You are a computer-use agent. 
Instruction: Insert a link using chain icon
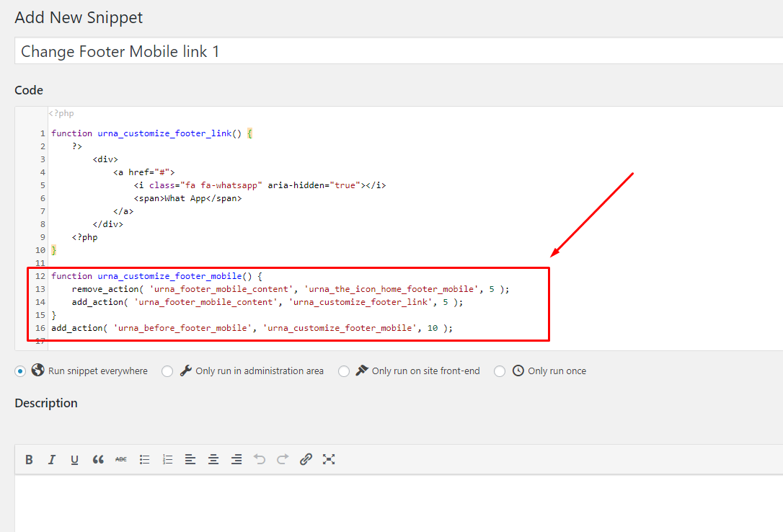(x=306, y=460)
